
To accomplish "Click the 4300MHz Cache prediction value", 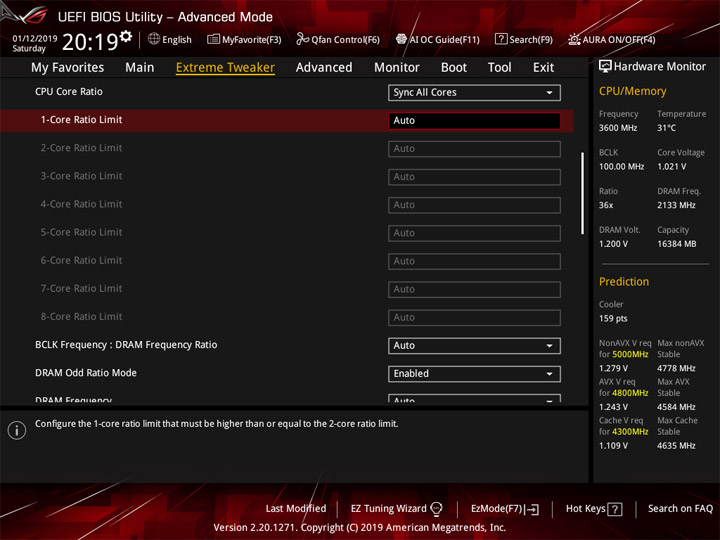I will click(x=630, y=432).
